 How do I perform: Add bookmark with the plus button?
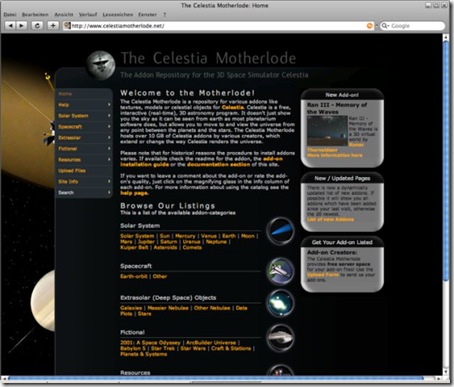tap(53, 26)
